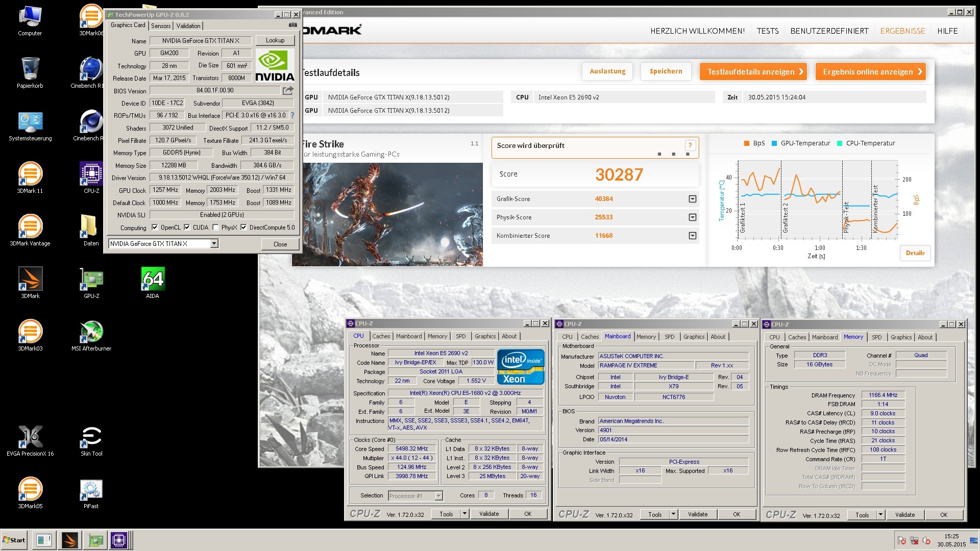
Task: Launch AIDA64 desktop icon
Action: tap(153, 283)
